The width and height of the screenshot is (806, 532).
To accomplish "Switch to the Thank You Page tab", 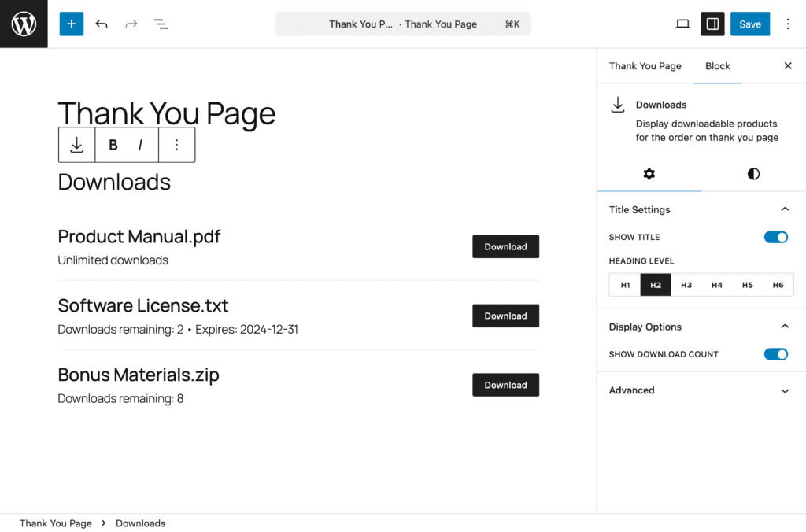I will (x=645, y=66).
